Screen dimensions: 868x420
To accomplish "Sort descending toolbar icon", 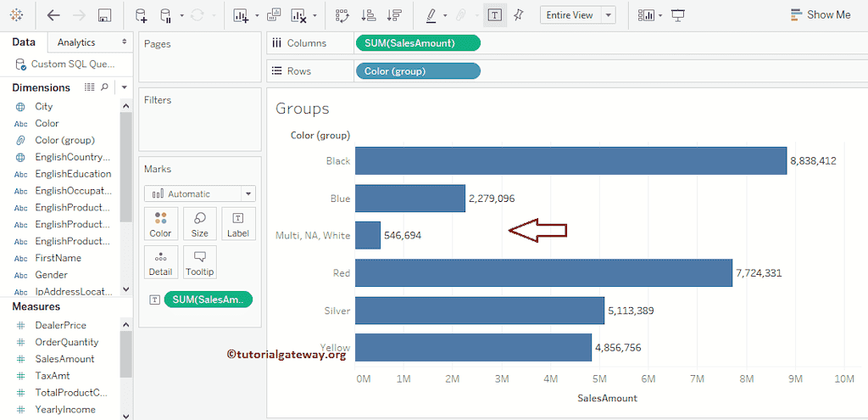I will (394, 15).
